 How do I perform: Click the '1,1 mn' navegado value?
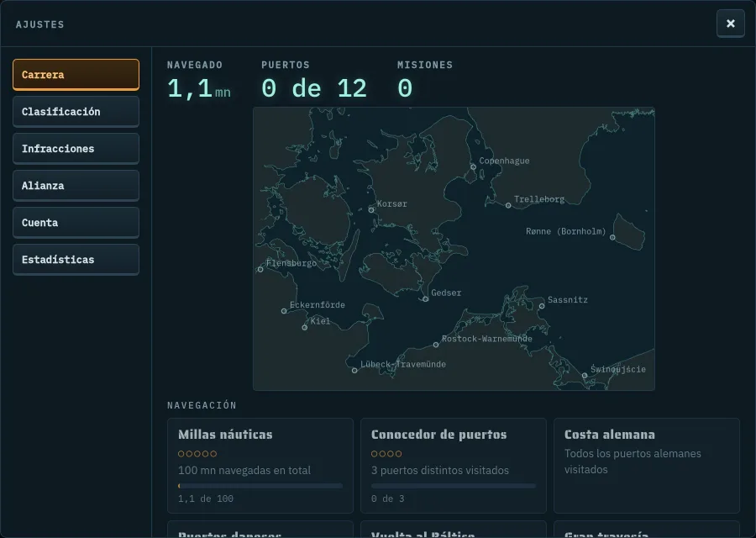[x=198, y=89]
